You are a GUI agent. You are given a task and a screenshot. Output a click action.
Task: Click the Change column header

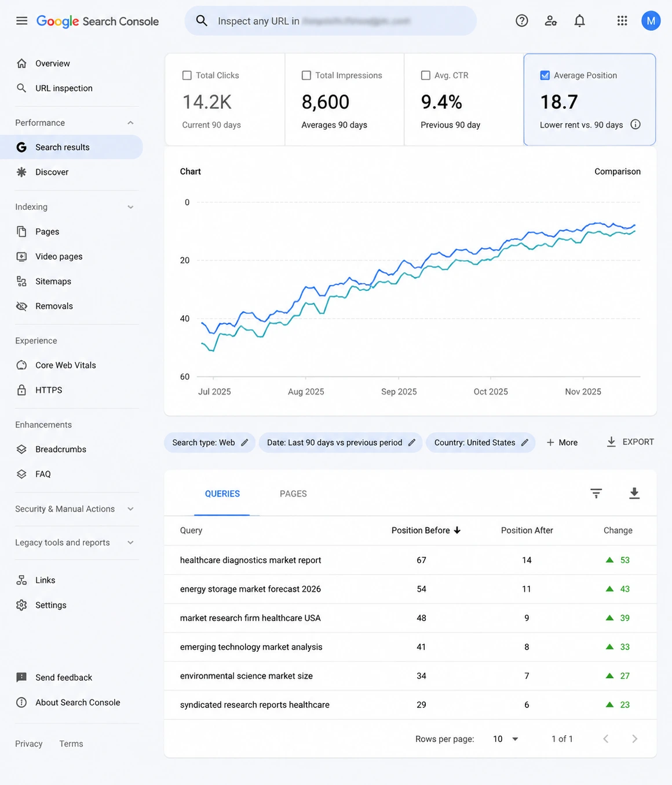pos(618,531)
